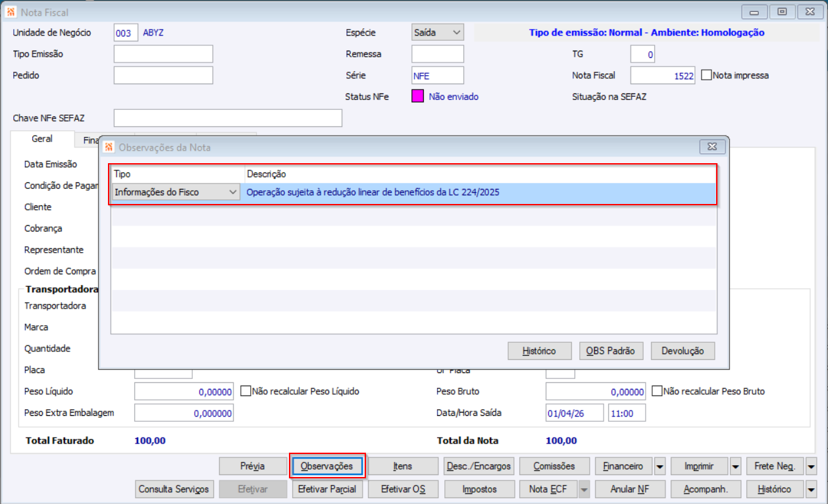Click the Total da Nota value 100,00
The height and width of the screenshot is (504, 828).
pos(561,440)
